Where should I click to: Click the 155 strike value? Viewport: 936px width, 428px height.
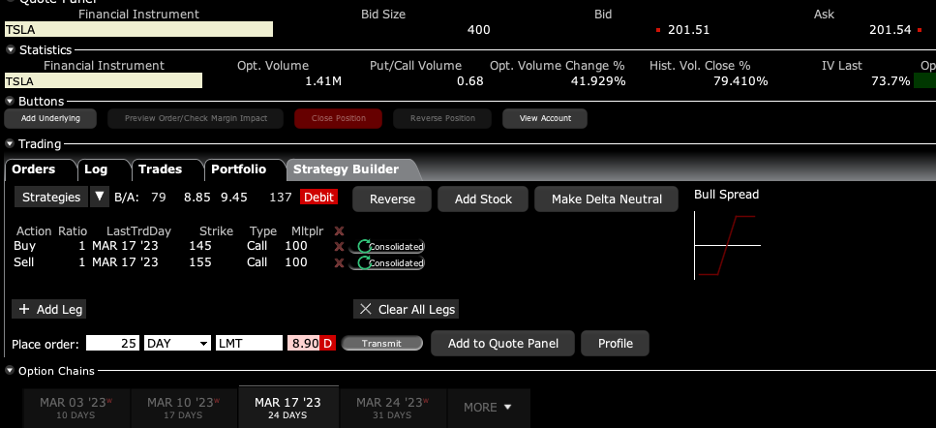[x=200, y=262]
